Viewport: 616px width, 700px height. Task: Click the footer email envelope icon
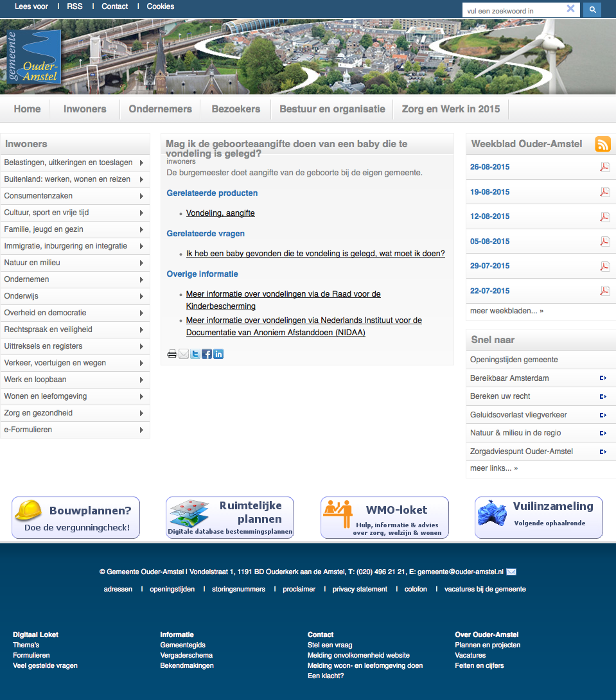click(511, 572)
